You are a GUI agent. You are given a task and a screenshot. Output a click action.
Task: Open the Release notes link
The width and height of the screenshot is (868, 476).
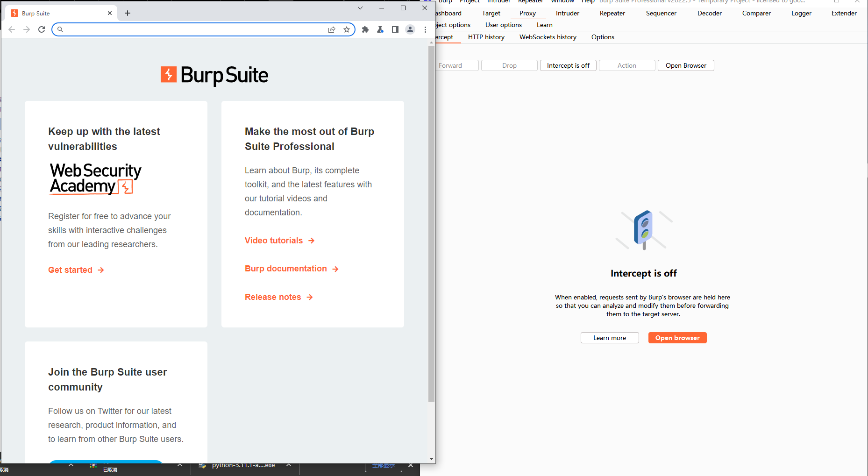pos(279,297)
